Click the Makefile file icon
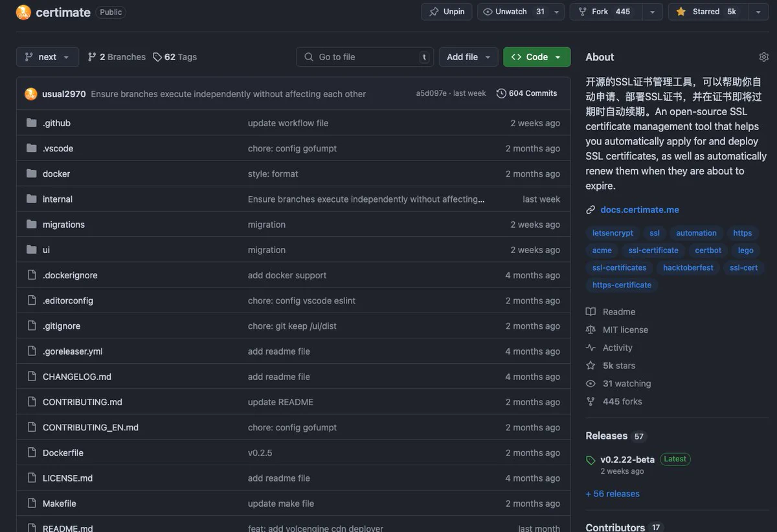Image resolution: width=777 pixels, height=532 pixels. [32, 503]
